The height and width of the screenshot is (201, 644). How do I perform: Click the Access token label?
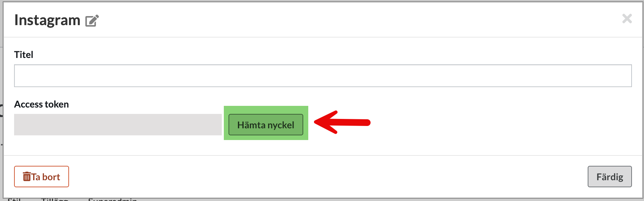pos(41,104)
